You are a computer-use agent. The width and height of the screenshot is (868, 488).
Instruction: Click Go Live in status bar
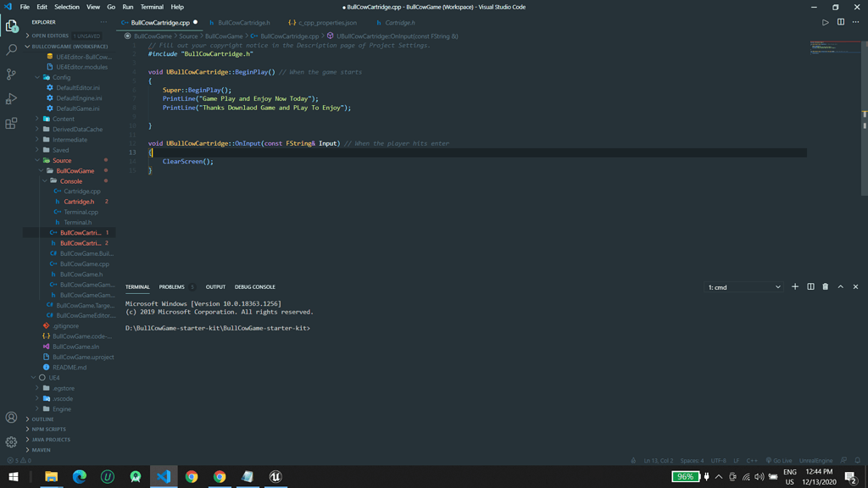[x=778, y=460]
